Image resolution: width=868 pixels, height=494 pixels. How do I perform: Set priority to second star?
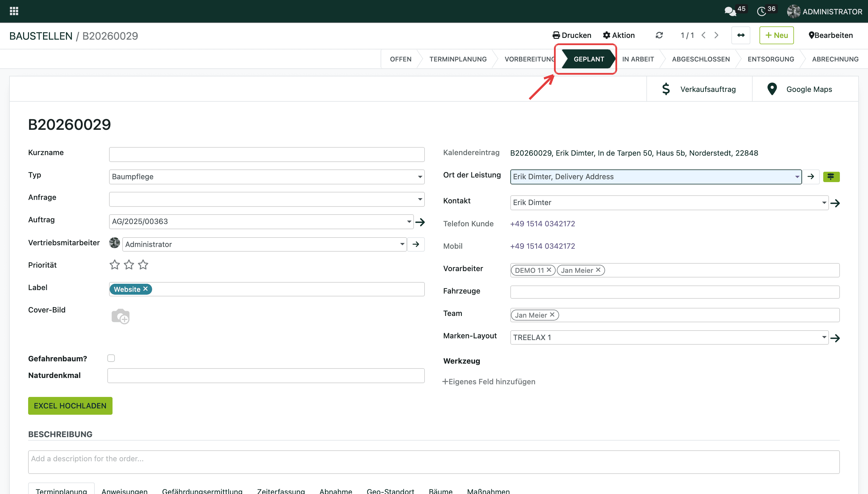click(129, 265)
